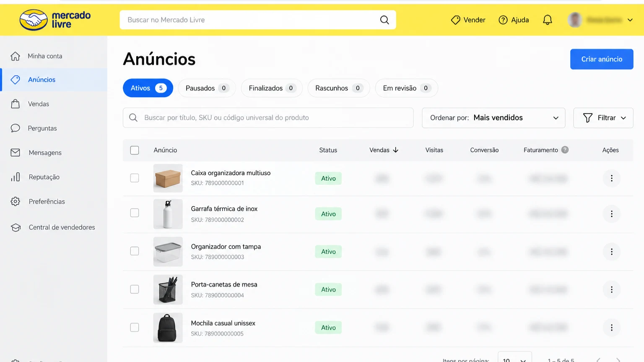This screenshot has width=644, height=362.
Task: Click the search by título, SKU field
Action: coord(268,118)
